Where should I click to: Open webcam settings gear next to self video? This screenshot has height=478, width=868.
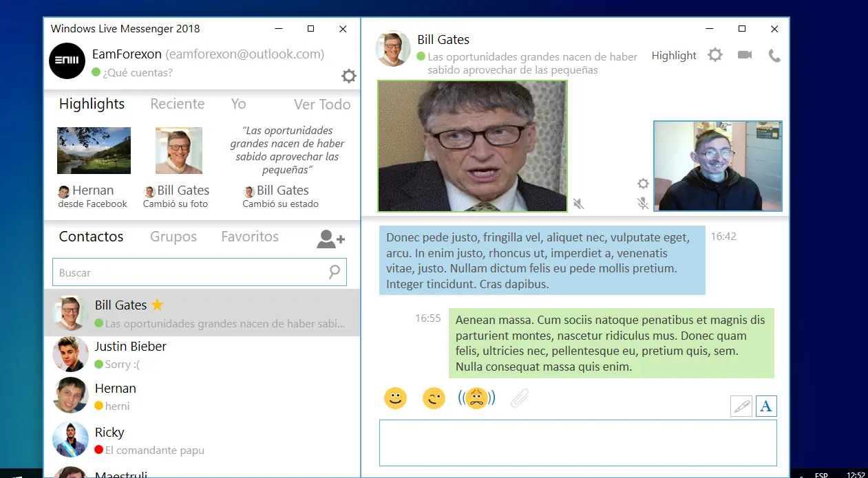pos(643,184)
